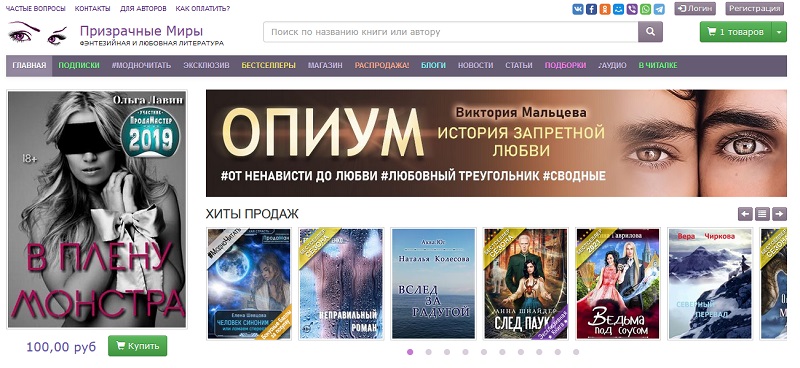This screenshot has width=800, height=368.
Task: Share via Facebook icon
Action: pos(591,9)
